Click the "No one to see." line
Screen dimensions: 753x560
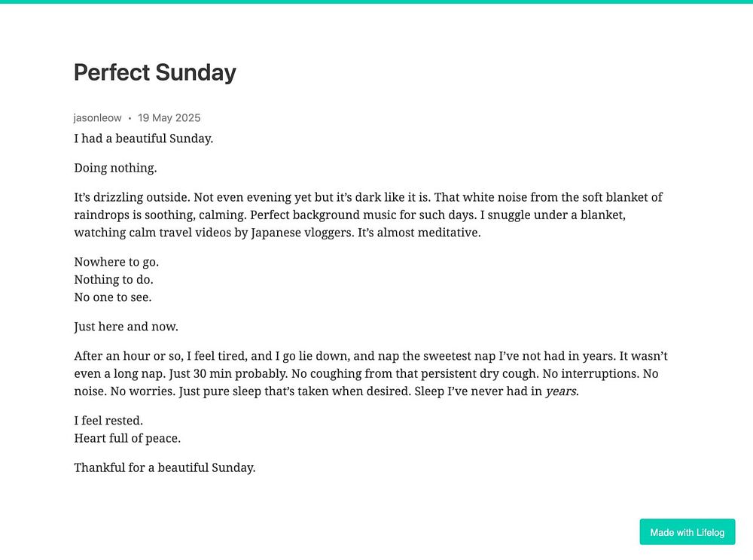pos(113,297)
